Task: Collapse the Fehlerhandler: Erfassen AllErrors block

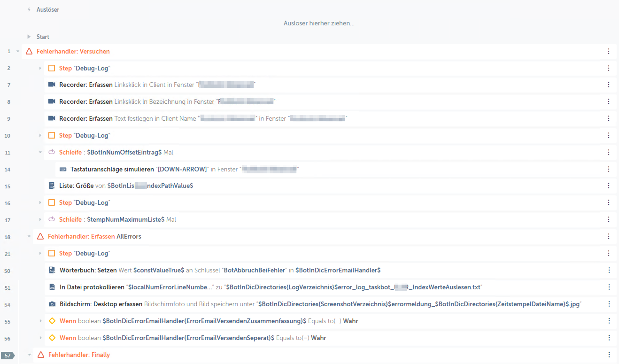Action: [29, 236]
